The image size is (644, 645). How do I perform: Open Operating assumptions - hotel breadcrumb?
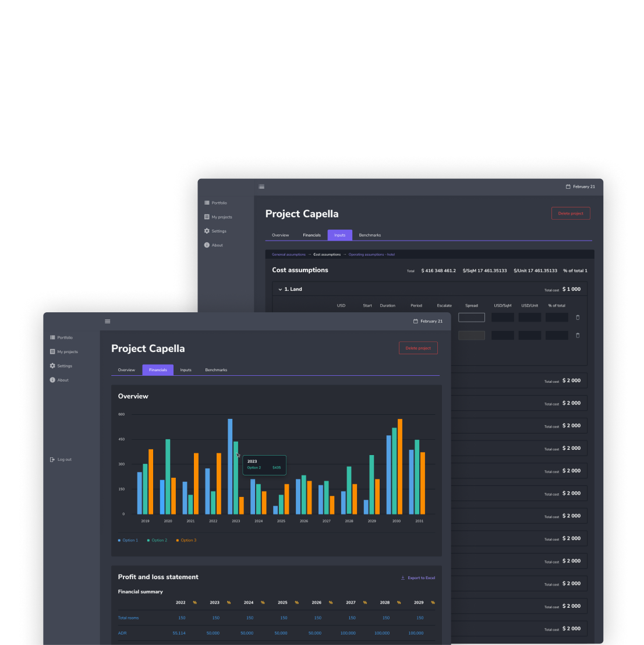pyautogui.click(x=371, y=255)
